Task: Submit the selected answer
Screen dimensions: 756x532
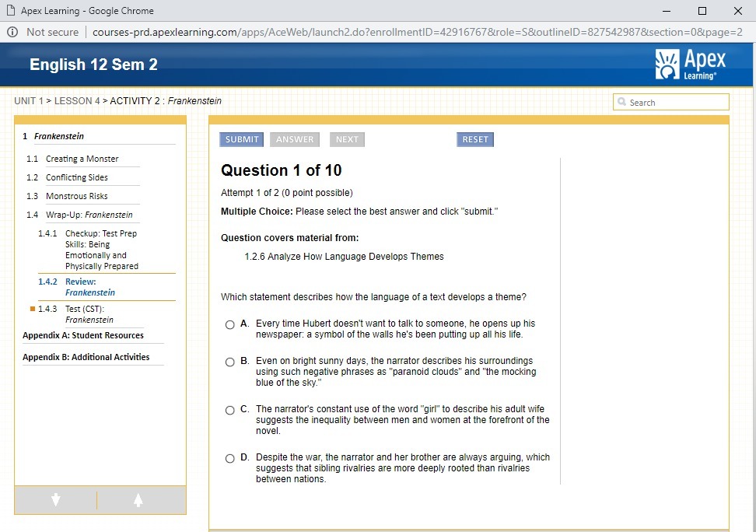Action: click(x=242, y=139)
